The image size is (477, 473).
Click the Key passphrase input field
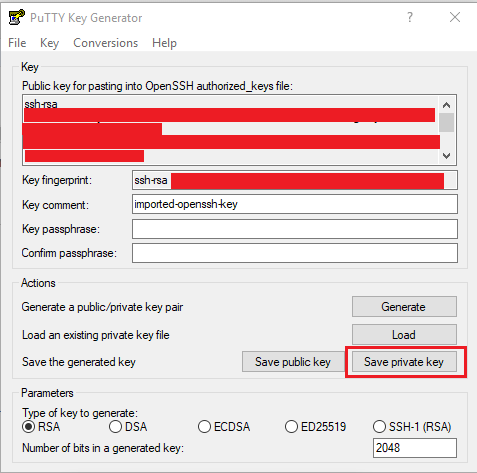click(x=295, y=229)
